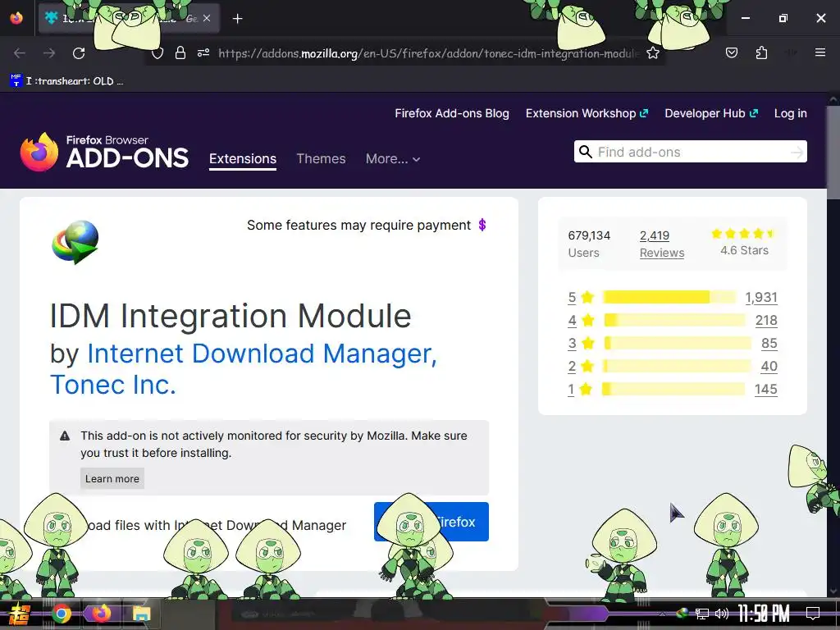Filter reviews by 2 stars

click(582, 367)
